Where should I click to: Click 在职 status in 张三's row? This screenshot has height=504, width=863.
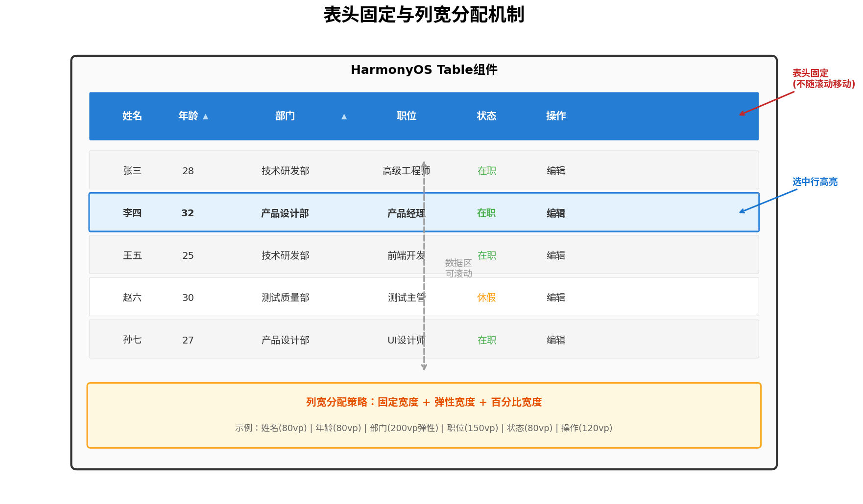(487, 171)
